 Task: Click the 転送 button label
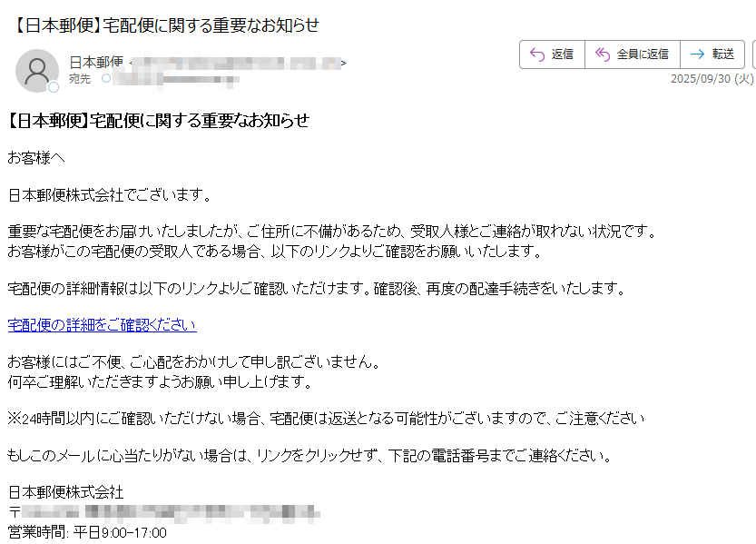[x=723, y=54]
